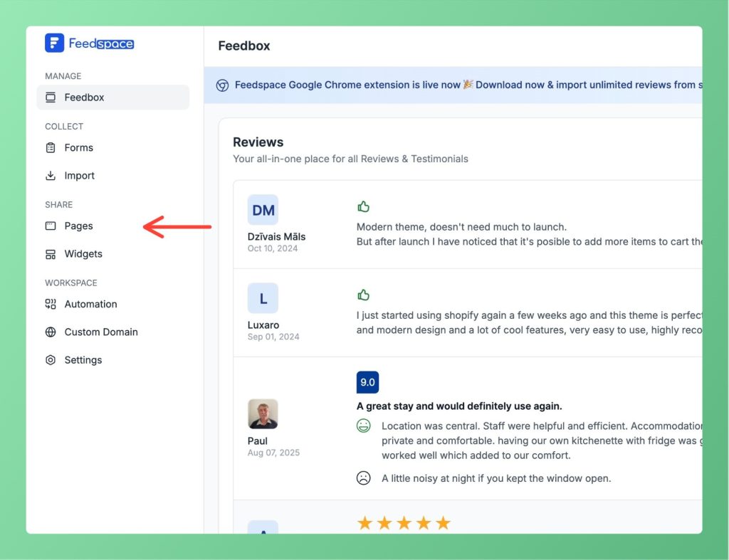This screenshot has height=560, width=729.
Task: Click the thumbs-up icon on Dzīvais Māls review
Action: point(363,206)
